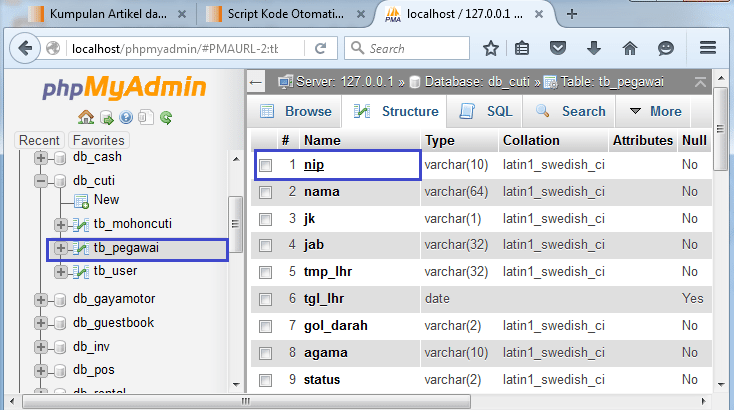
Task: Show the Favorites tables list
Action: tap(99, 140)
